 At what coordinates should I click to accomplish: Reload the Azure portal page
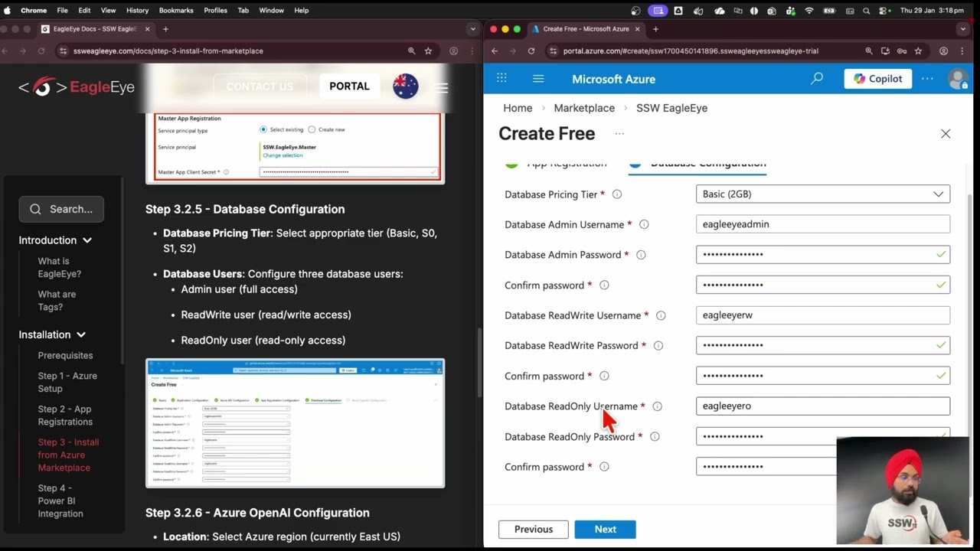(x=531, y=51)
